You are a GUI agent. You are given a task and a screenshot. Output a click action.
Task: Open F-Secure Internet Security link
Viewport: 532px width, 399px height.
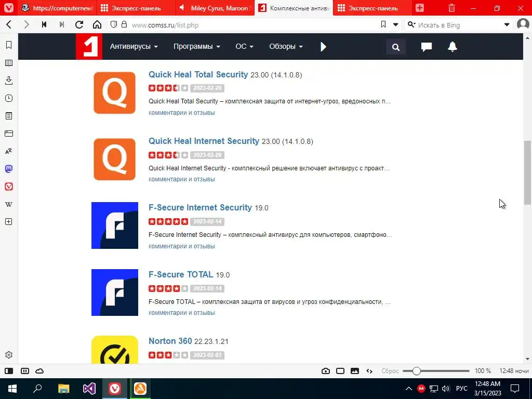coord(200,207)
